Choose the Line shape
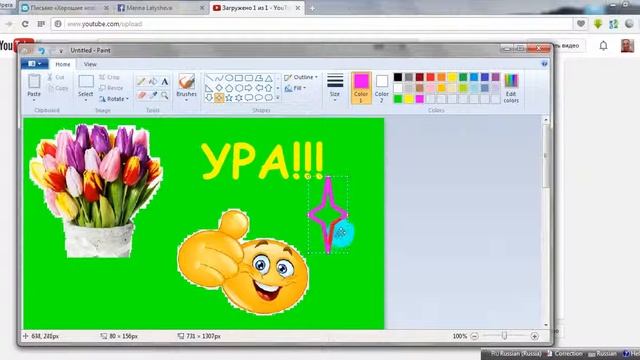The image size is (640, 360). pos(209,78)
